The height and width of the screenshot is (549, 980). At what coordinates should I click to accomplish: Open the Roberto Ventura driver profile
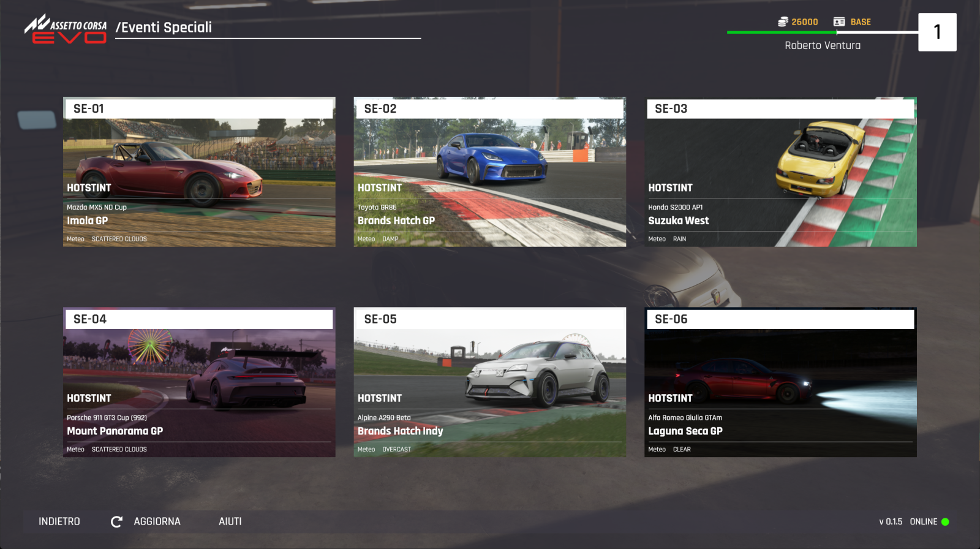point(823,45)
